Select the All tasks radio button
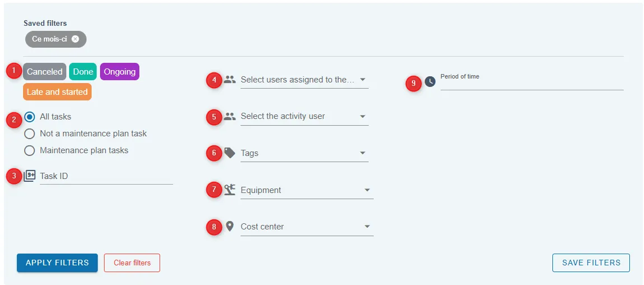Image resolution: width=644 pixels, height=285 pixels. point(30,117)
